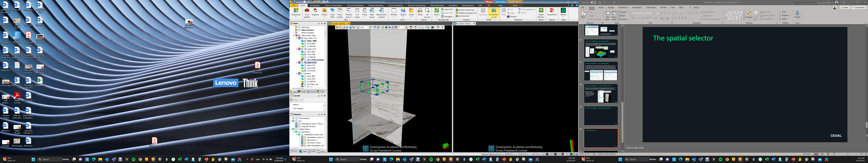Uncheck the Inline 3606 checkbox

coord(305,41)
